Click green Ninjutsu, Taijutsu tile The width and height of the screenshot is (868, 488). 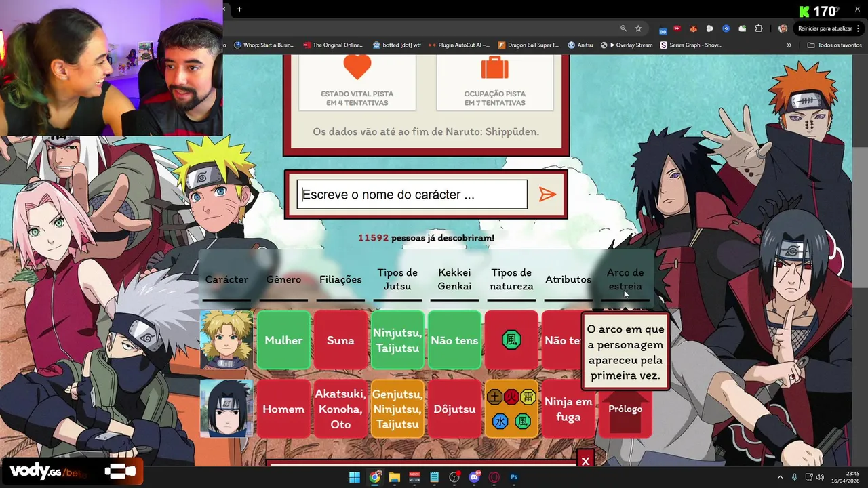tap(397, 340)
